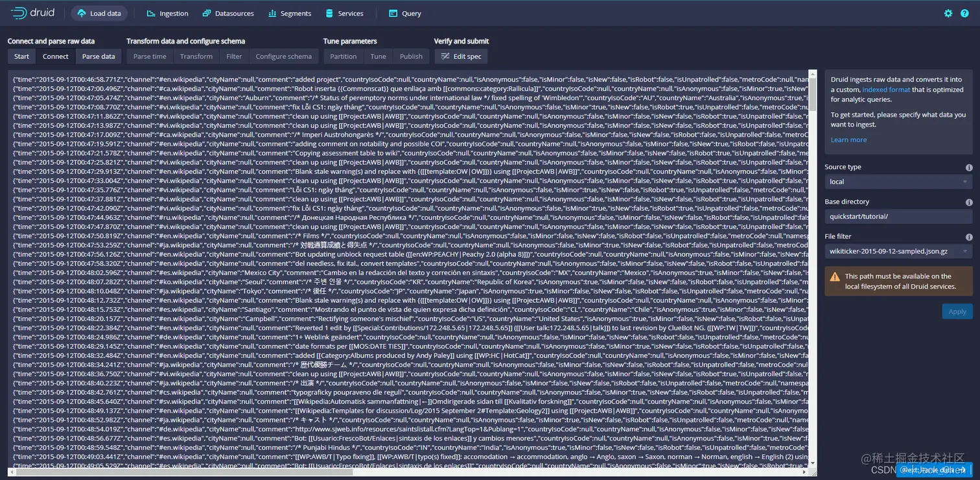Open the Tune step

click(x=379, y=56)
